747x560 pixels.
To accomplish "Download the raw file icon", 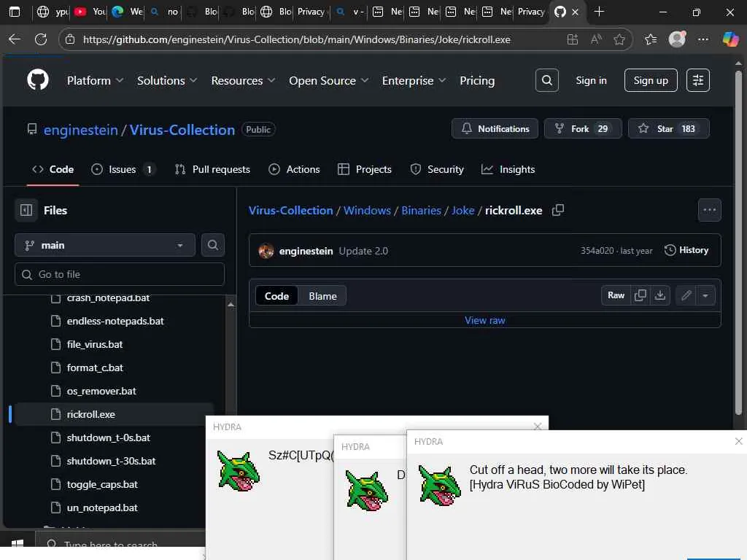I will tap(659, 296).
